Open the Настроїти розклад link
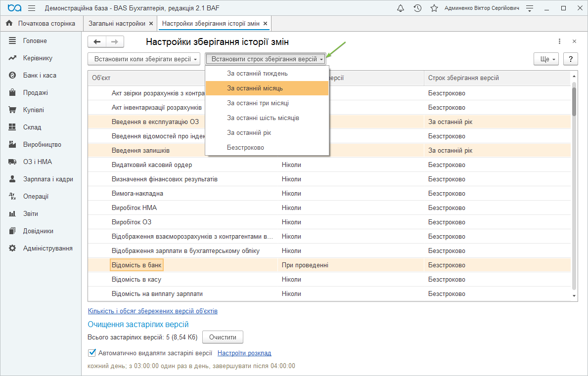Viewport: 588px width, 376px height. click(244, 353)
